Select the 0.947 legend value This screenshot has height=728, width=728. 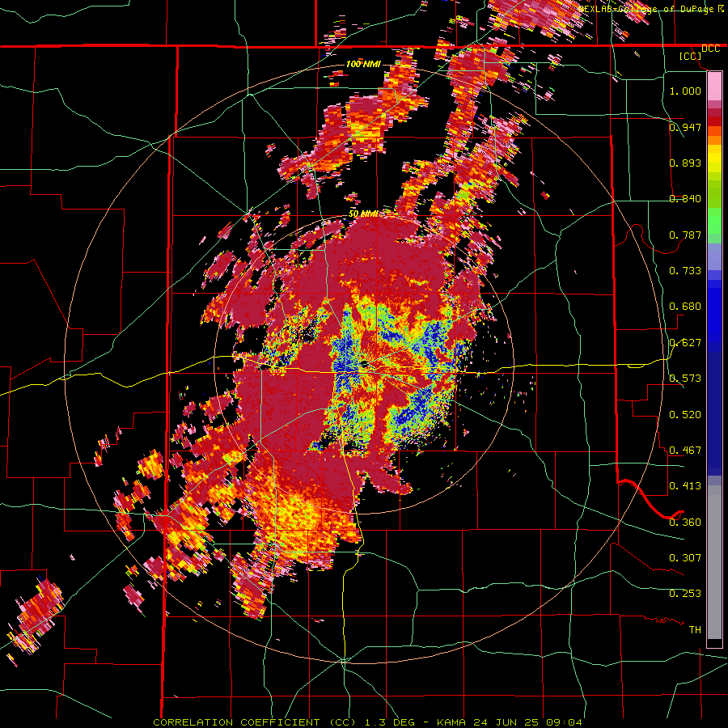685,127
